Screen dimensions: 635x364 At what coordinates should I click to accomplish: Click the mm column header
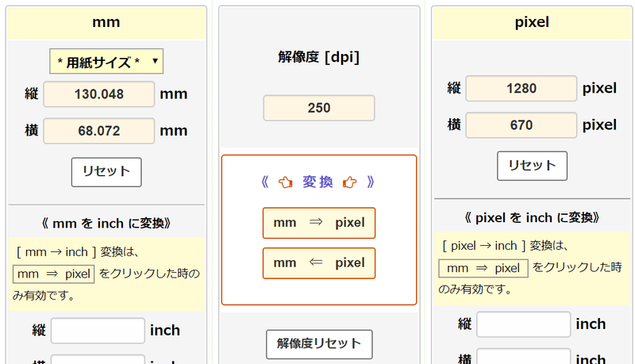pos(106,23)
